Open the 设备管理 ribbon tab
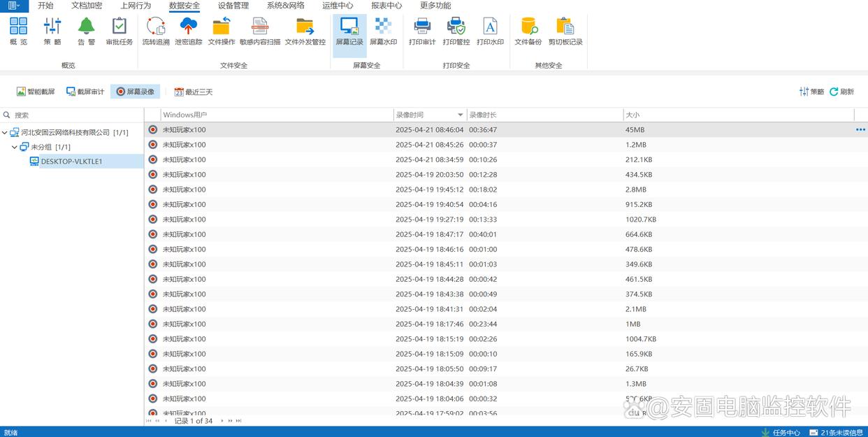Viewport: 868px width, 437px height. click(x=233, y=6)
